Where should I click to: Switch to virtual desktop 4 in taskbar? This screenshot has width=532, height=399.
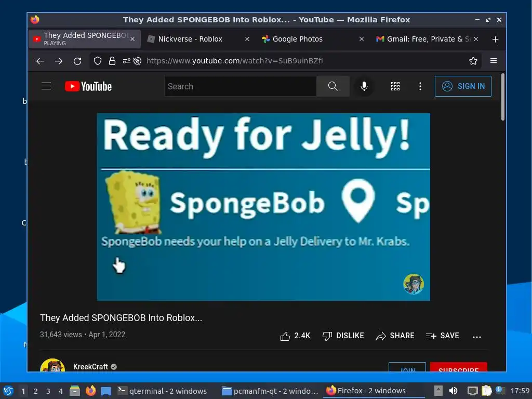pos(61,391)
